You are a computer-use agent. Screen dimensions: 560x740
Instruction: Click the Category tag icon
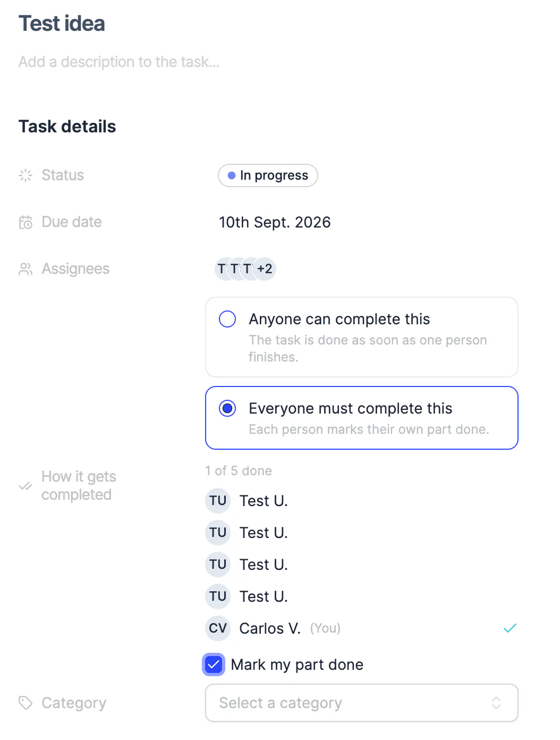26,703
